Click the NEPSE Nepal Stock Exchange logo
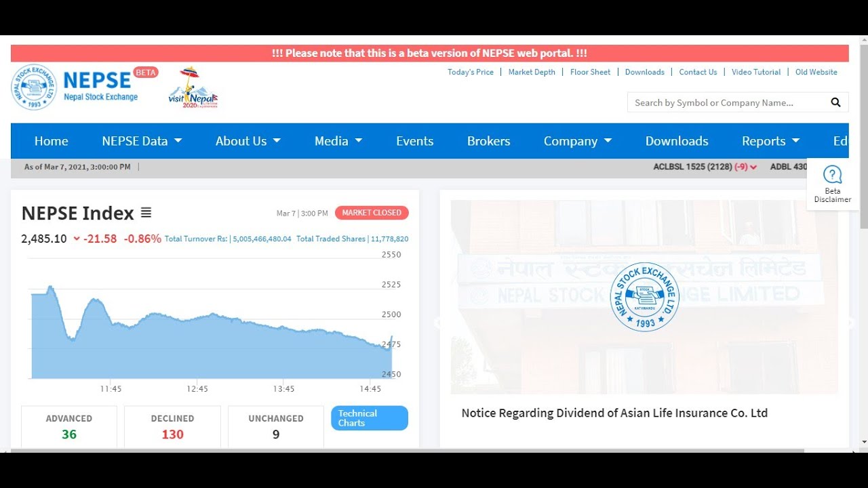Screen dimensions: 868x488 (76, 87)
